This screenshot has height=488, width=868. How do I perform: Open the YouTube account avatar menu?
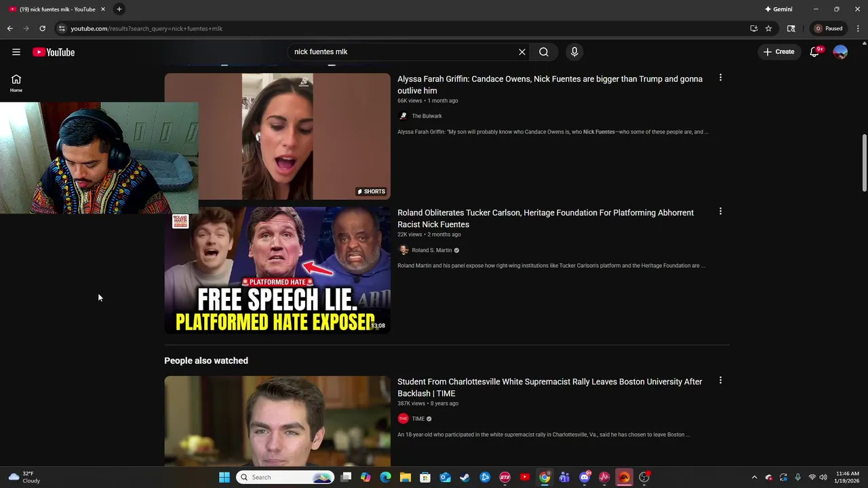840,52
